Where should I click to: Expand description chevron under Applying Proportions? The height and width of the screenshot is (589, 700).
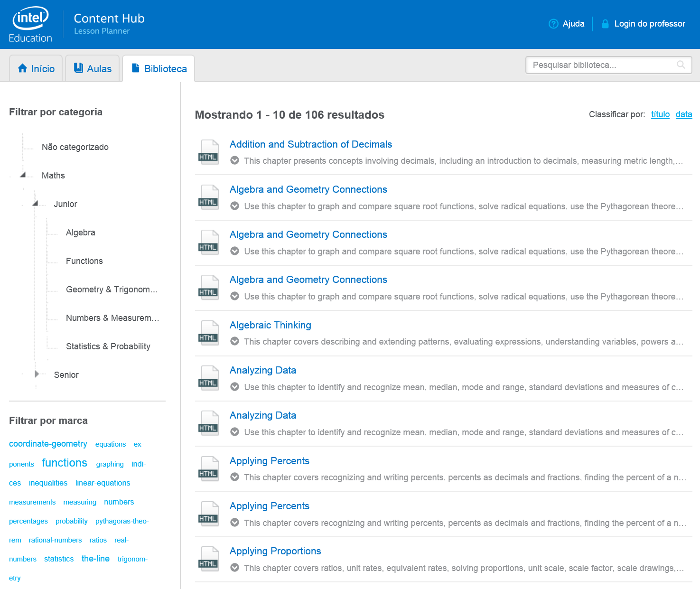[x=234, y=567]
